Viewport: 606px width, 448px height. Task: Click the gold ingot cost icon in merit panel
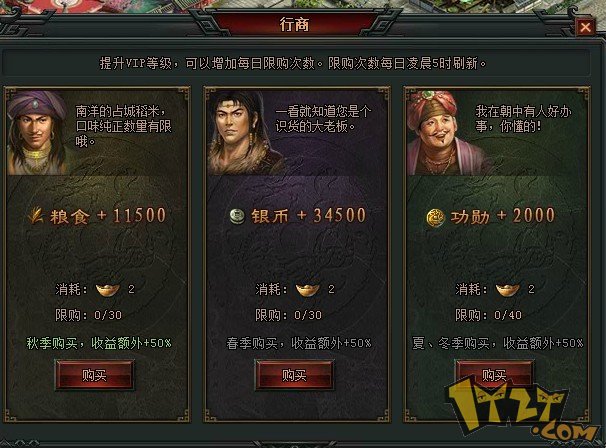point(507,289)
